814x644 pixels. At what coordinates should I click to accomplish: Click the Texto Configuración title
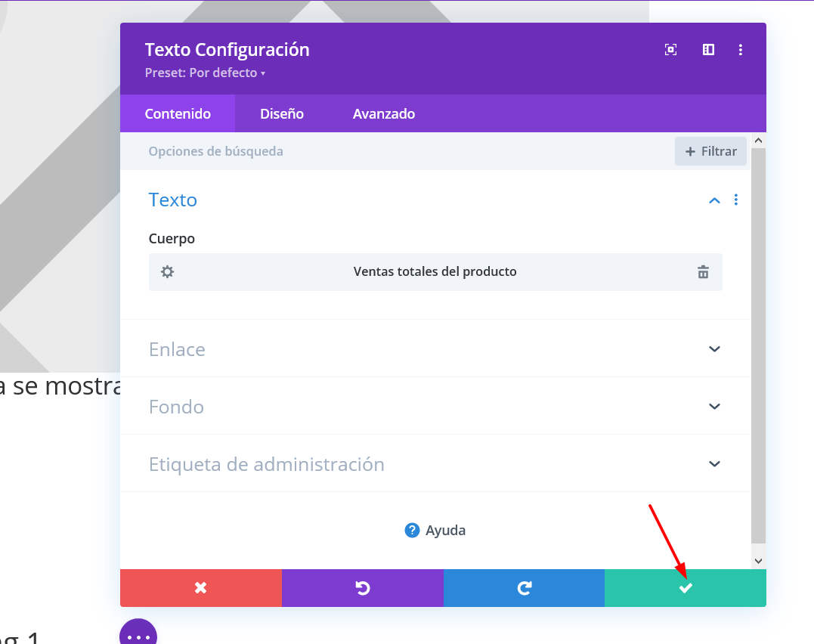[227, 50]
